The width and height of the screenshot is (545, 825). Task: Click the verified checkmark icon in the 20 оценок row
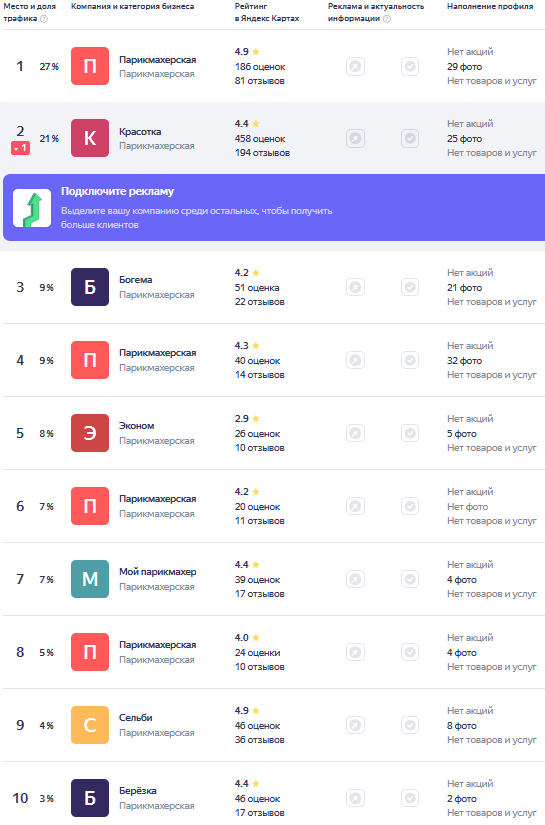pos(410,506)
